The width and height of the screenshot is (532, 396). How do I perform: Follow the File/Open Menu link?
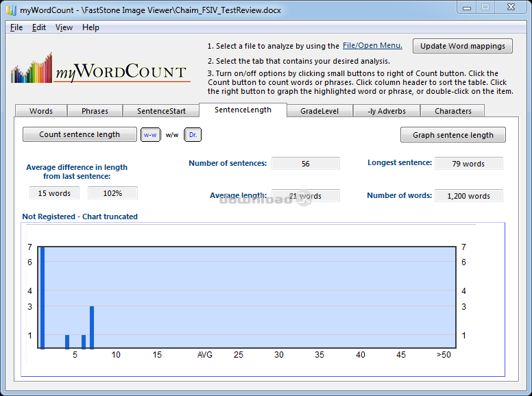[372, 45]
